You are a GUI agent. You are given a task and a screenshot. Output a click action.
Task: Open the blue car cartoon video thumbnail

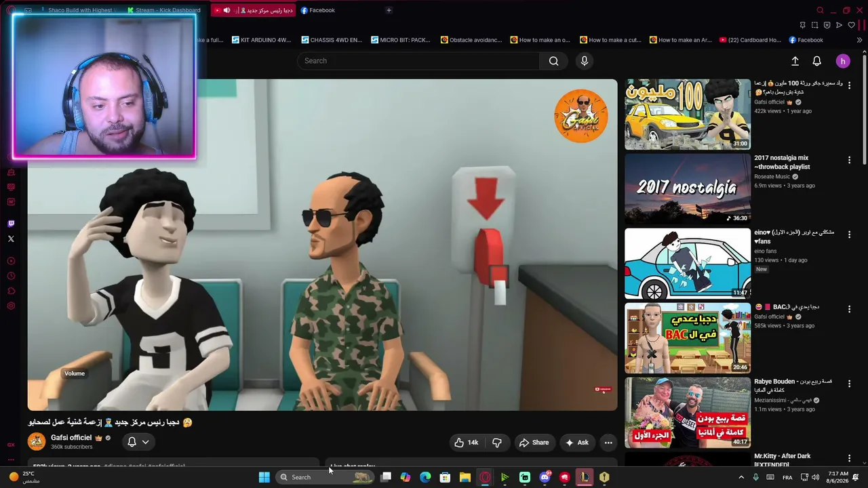688,263
